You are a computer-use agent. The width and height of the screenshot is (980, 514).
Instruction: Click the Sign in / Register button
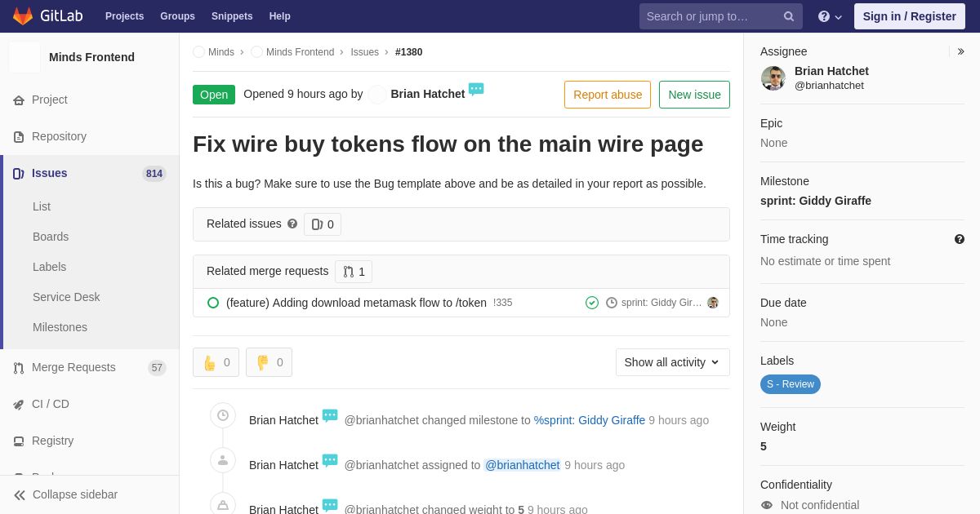pos(910,16)
